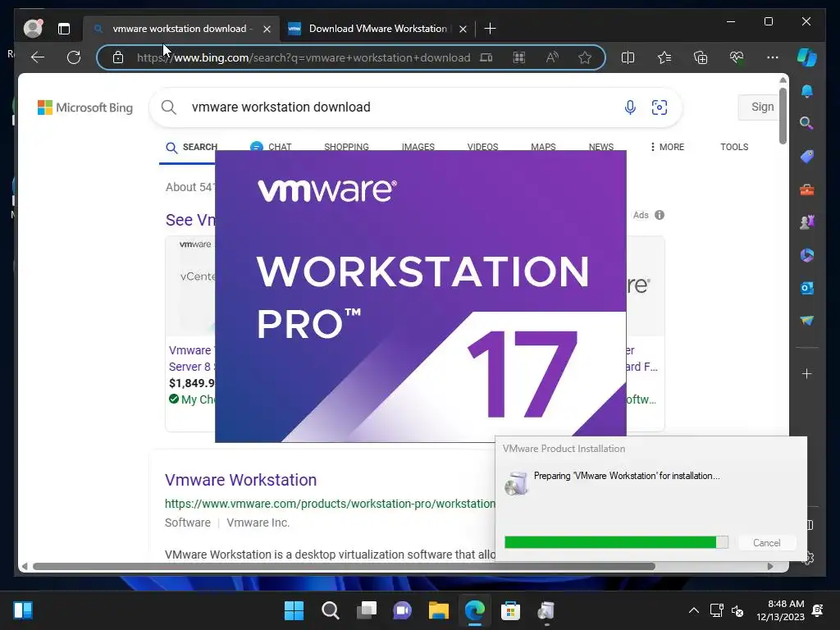This screenshot has width=840, height=630.
Task: Open the tab actions menu icon
Action: [64, 29]
